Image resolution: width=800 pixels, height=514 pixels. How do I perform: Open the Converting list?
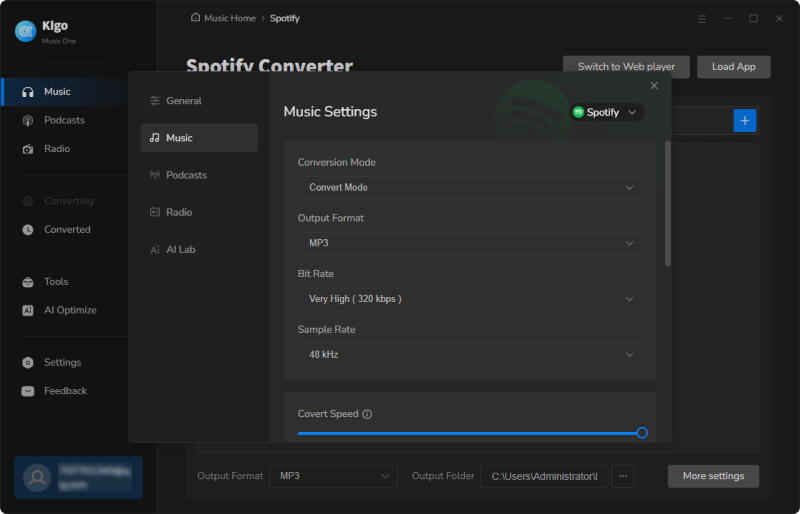pyautogui.click(x=65, y=201)
